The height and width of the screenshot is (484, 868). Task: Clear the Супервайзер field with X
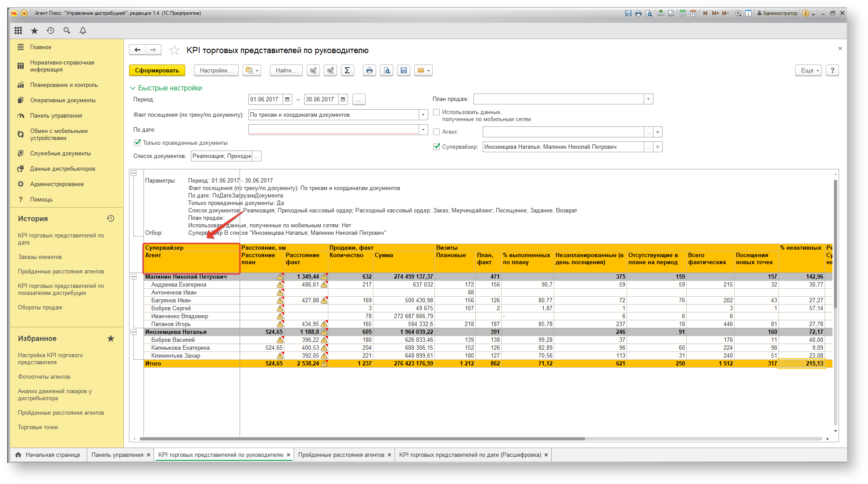point(657,147)
